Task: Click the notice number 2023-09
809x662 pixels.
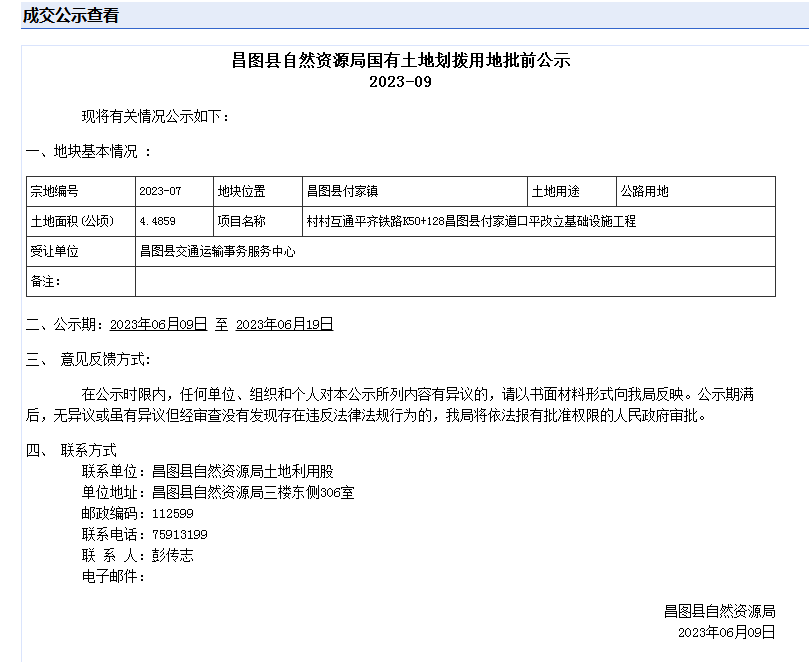Action: (x=400, y=82)
